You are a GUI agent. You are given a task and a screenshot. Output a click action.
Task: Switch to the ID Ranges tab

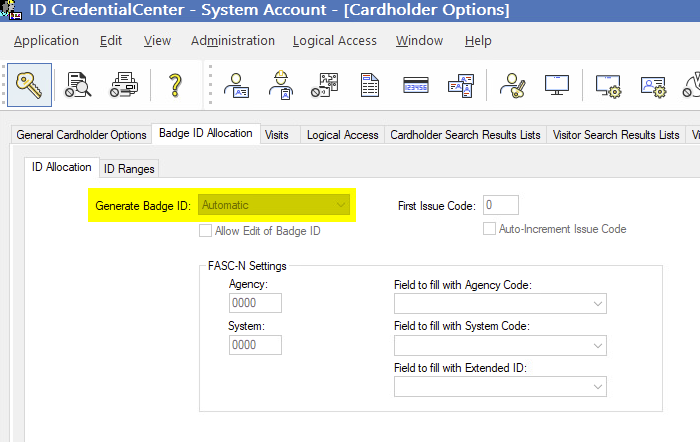tap(129, 168)
